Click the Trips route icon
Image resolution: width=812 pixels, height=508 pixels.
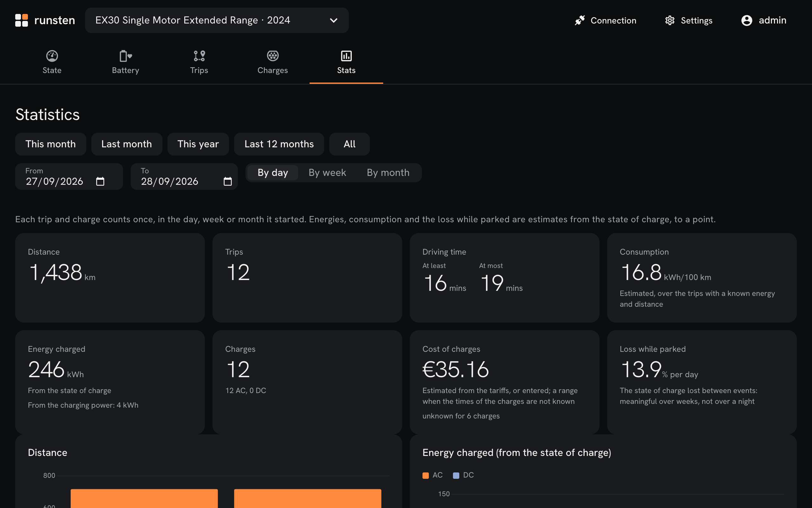pyautogui.click(x=199, y=56)
